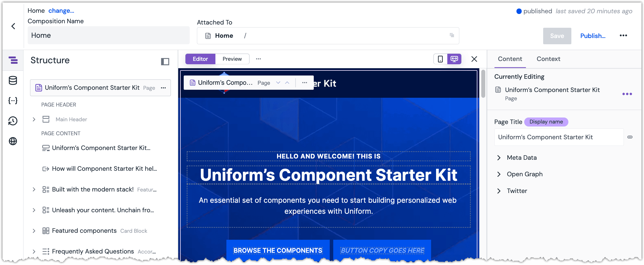Screen dimensions: 644x265
Task: Move selection down in the canvas component toolbar
Action: coord(278,83)
